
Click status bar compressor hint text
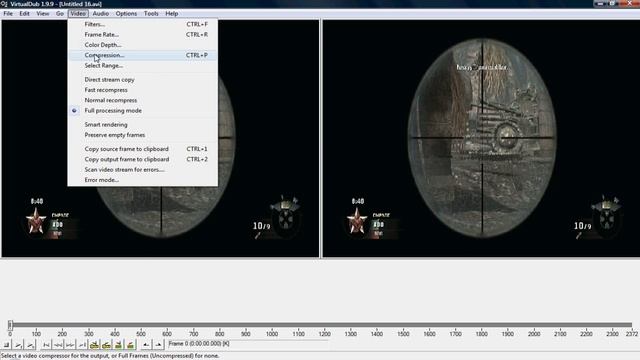[x=111, y=356]
